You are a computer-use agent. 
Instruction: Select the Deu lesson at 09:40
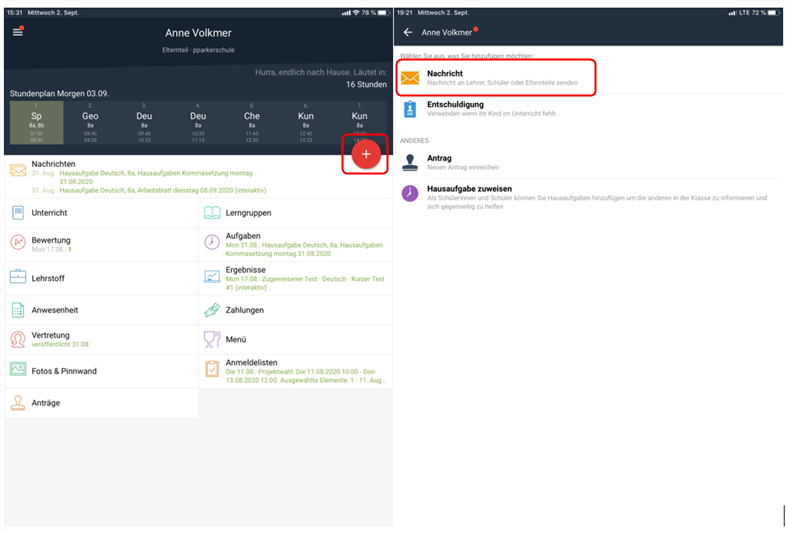(144, 123)
